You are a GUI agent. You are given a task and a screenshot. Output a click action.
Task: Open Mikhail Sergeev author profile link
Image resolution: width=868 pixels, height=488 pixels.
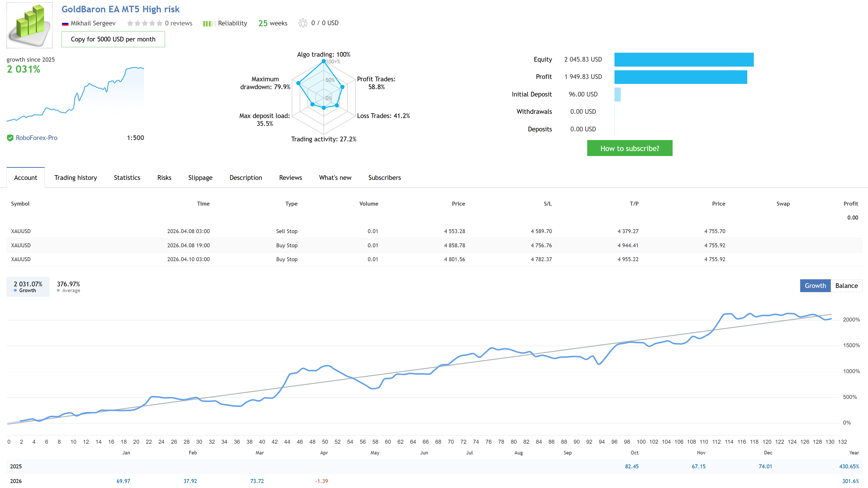[93, 23]
